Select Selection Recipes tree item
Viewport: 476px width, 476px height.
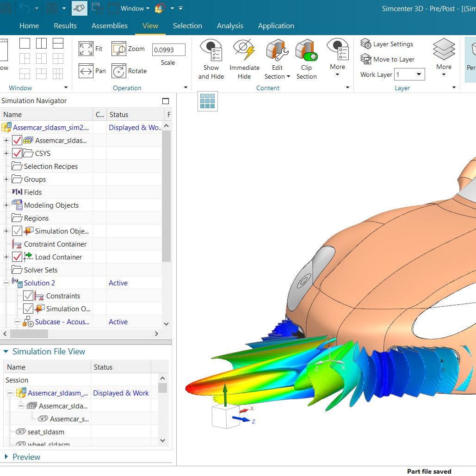[51, 167]
